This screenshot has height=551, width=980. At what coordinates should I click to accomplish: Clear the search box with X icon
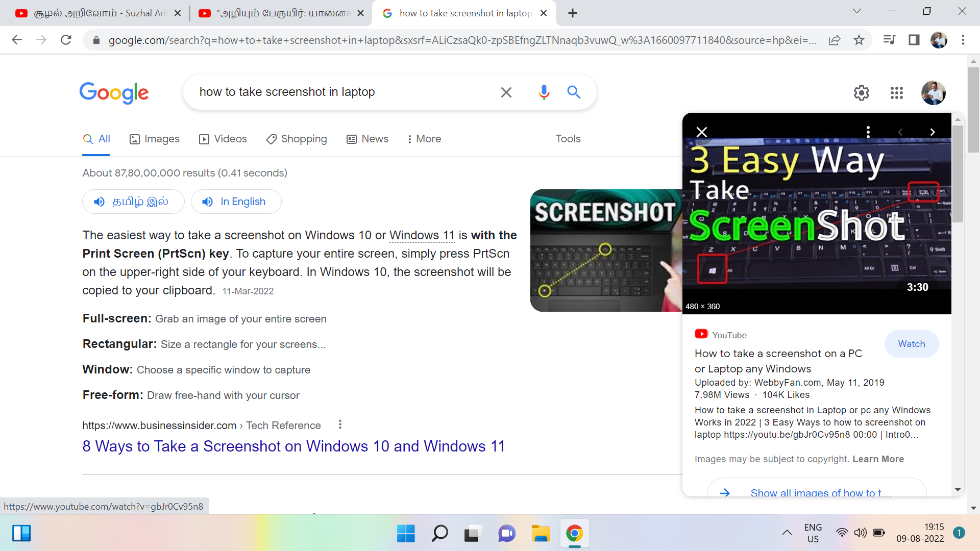[506, 92]
